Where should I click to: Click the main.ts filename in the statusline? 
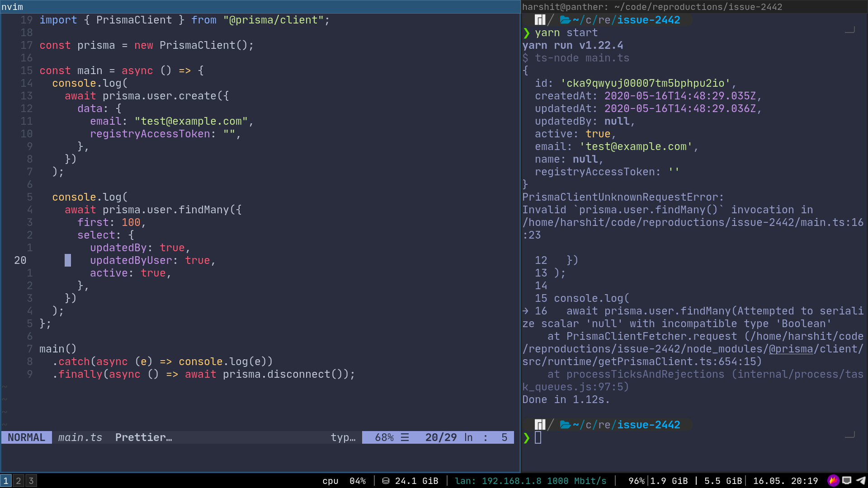pos(80,437)
